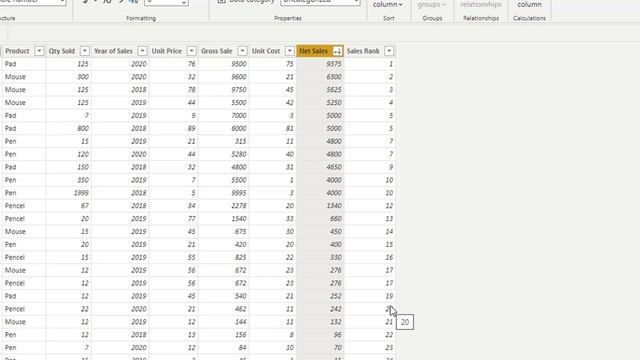Open the Gross Sale column filter dropdown
The image size is (640, 360).
click(242, 51)
